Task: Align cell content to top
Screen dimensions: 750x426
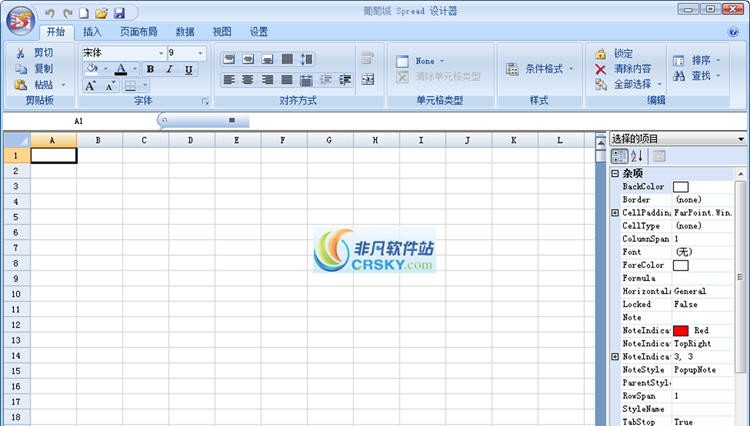Action: tap(229, 59)
